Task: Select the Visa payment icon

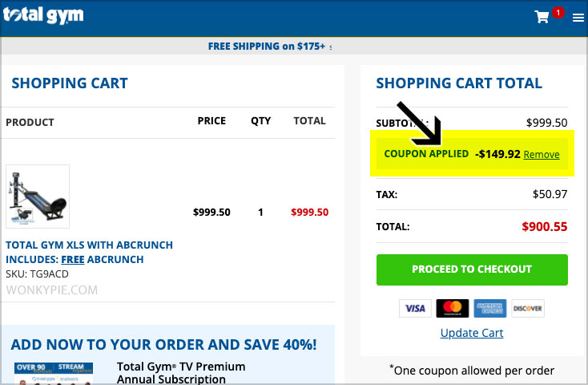Action: pos(415,308)
